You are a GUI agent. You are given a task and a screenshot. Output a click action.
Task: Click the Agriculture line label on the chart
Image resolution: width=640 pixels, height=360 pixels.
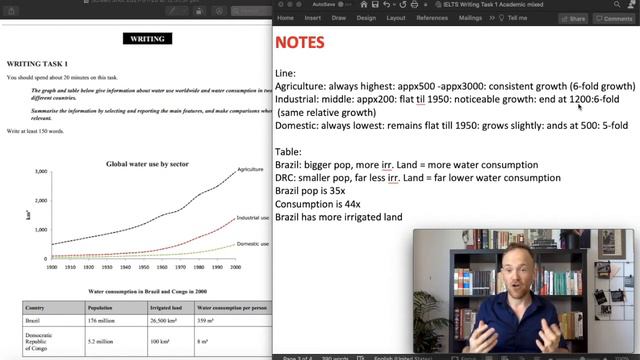(250, 169)
